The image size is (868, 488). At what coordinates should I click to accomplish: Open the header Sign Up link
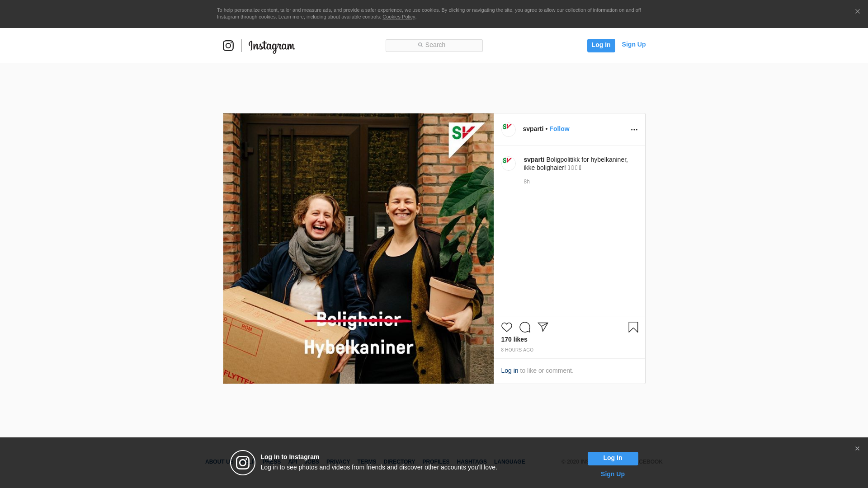click(x=633, y=44)
